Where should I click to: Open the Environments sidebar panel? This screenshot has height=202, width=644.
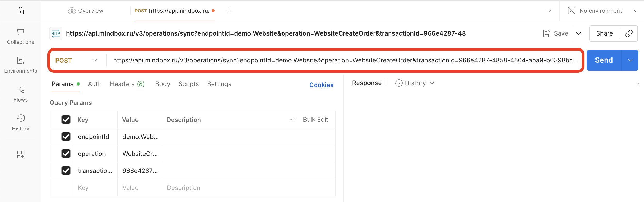click(x=21, y=65)
